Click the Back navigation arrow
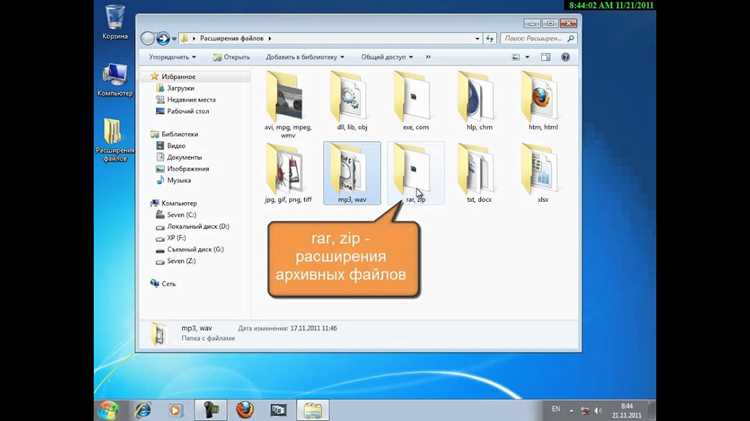Screen dimensions: 750x421 [147, 38]
